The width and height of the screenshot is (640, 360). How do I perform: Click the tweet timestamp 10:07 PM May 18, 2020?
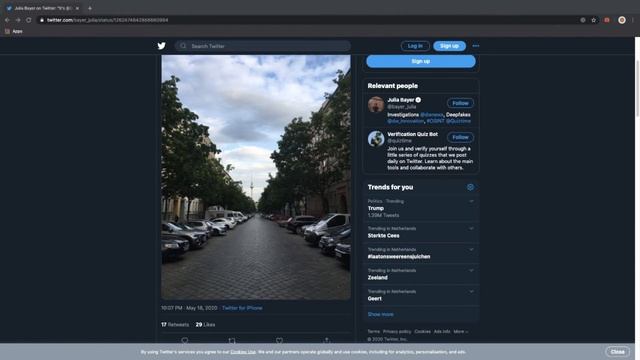pyautogui.click(x=189, y=308)
